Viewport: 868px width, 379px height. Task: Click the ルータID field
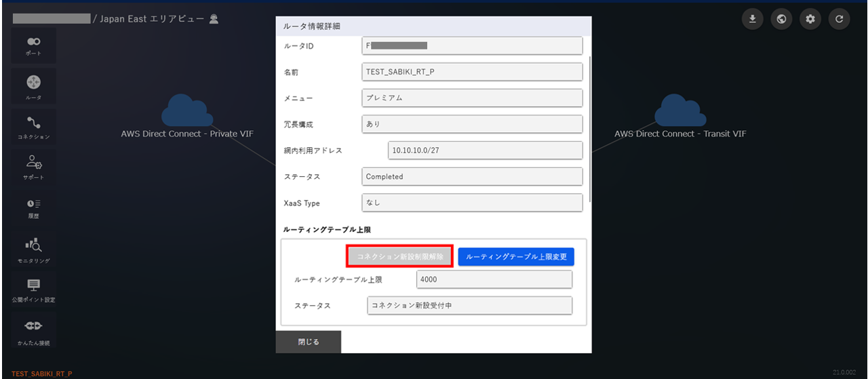click(x=472, y=45)
